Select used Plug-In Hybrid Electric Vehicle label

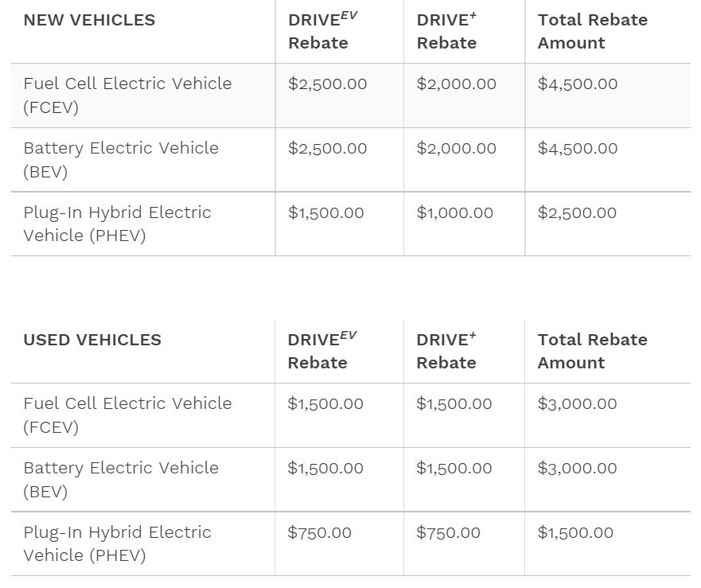(117, 543)
